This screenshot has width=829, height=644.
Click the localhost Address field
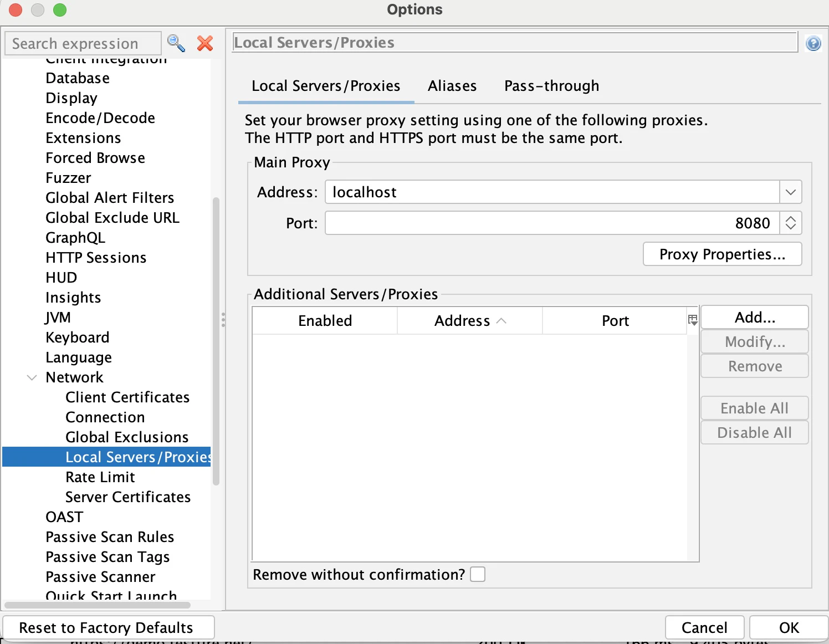(x=552, y=192)
